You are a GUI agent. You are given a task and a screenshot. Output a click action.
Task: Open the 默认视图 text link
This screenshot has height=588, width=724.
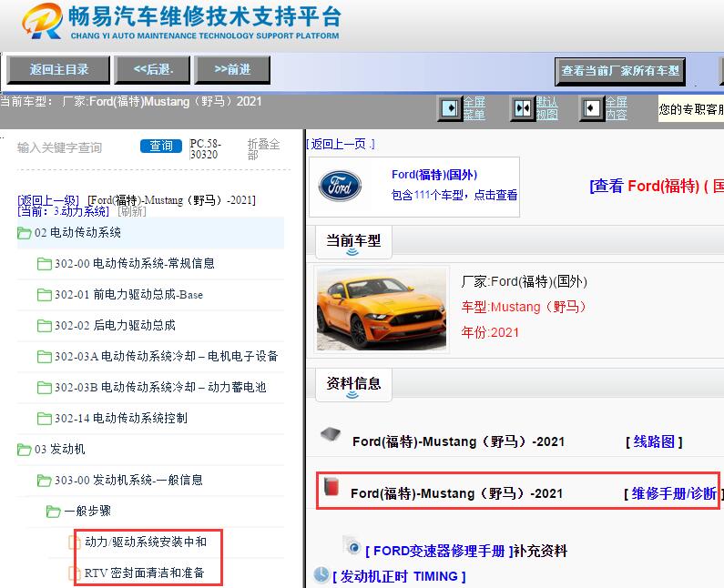pyautogui.click(x=546, y=108)
